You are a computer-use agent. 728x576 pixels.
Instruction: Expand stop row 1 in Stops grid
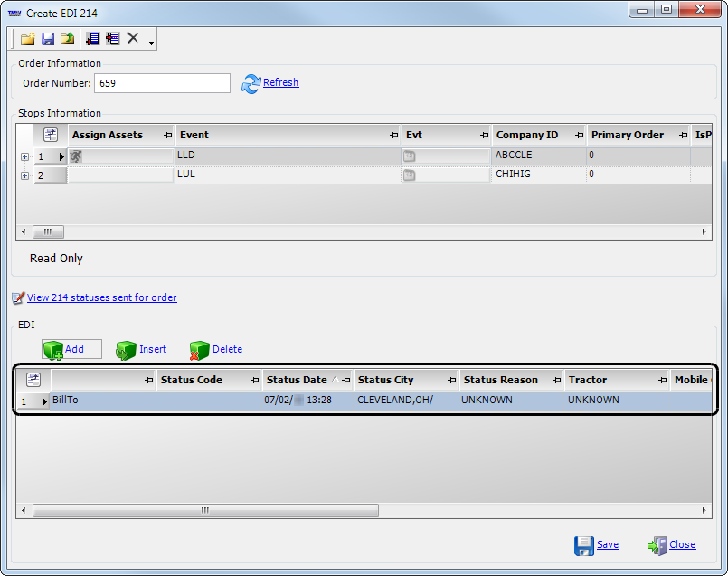coord(24,156)
